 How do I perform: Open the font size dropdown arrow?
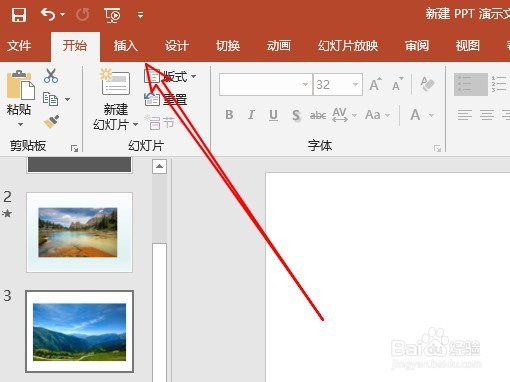356,84
